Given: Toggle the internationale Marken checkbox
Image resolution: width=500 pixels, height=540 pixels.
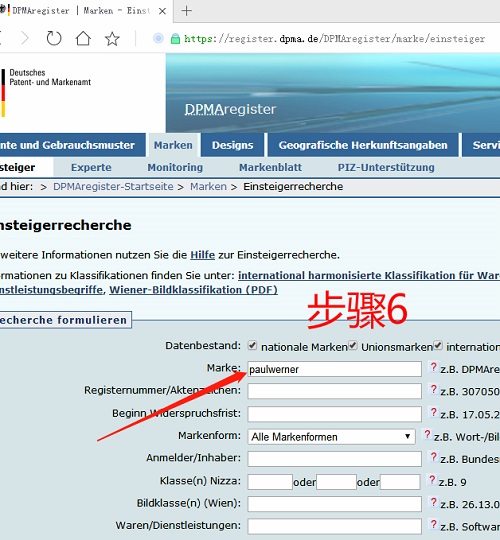Looking at the screenshot, I should (x=438, y=345).
